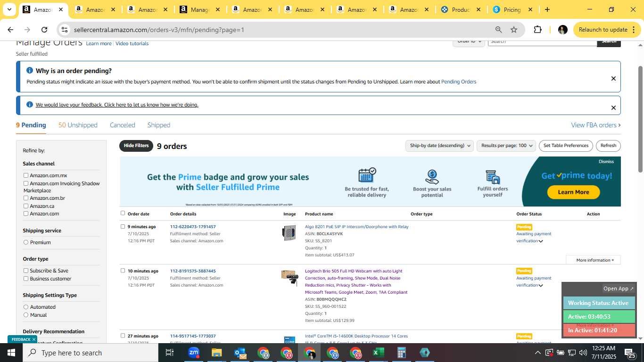Dismiss the 'Why is an order pending?' banner

point(613,79)
